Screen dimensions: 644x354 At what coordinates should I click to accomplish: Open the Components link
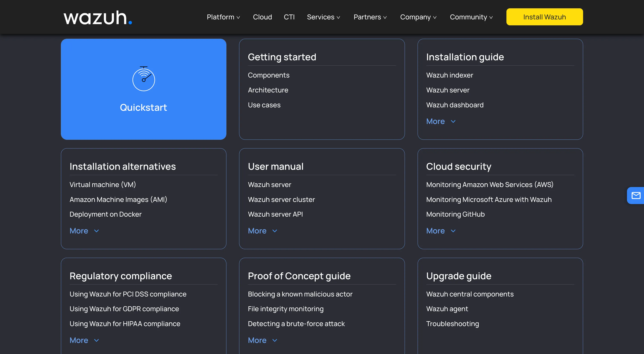click(269, 75)
